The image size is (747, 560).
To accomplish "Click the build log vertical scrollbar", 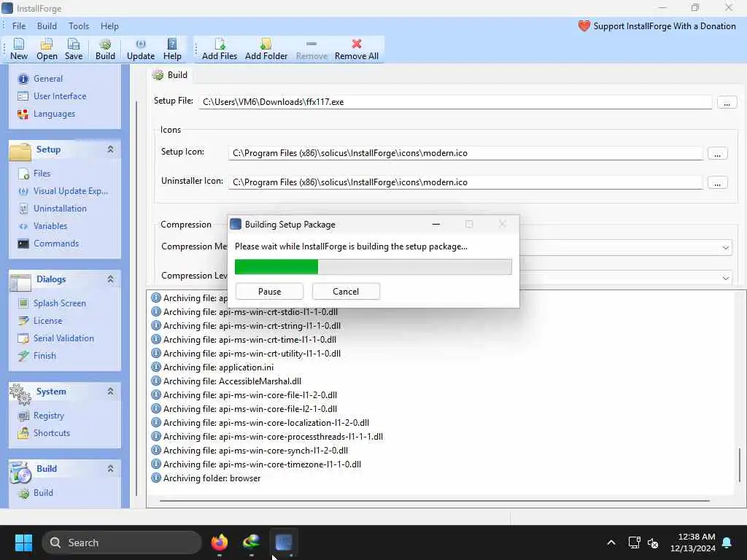I will coord(740,464).
